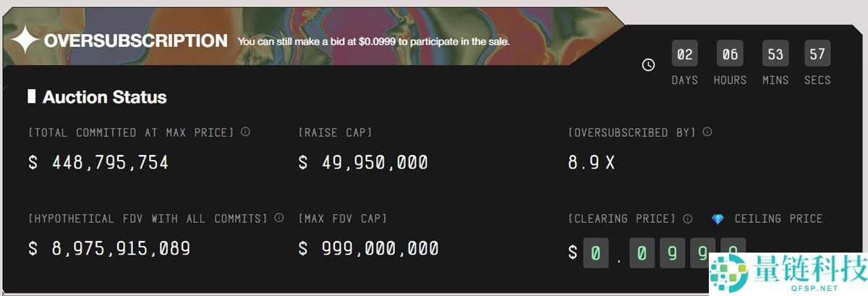Open info icon next to Oversubscribed By

click(x=707, y=132)
